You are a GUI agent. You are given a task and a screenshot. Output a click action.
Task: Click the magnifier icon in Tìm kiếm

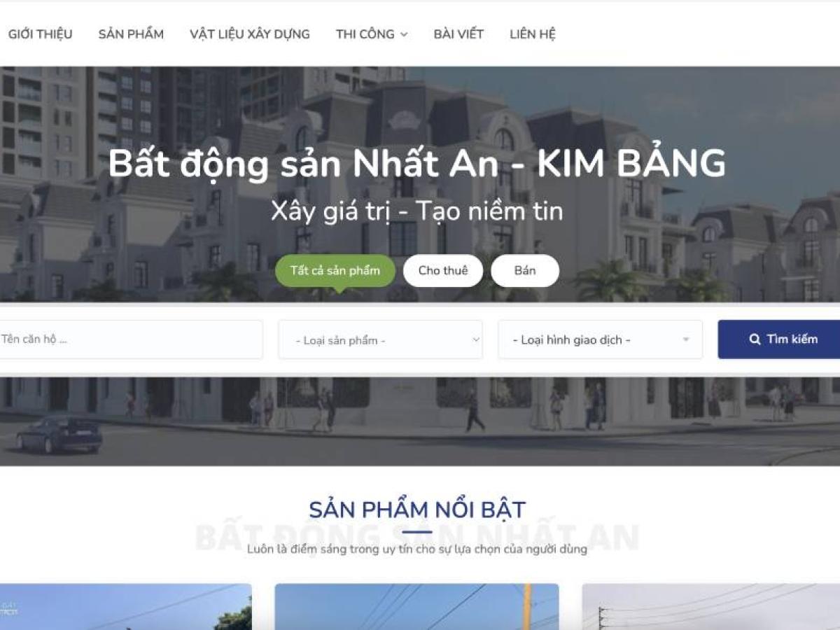[x=755, y=339]
